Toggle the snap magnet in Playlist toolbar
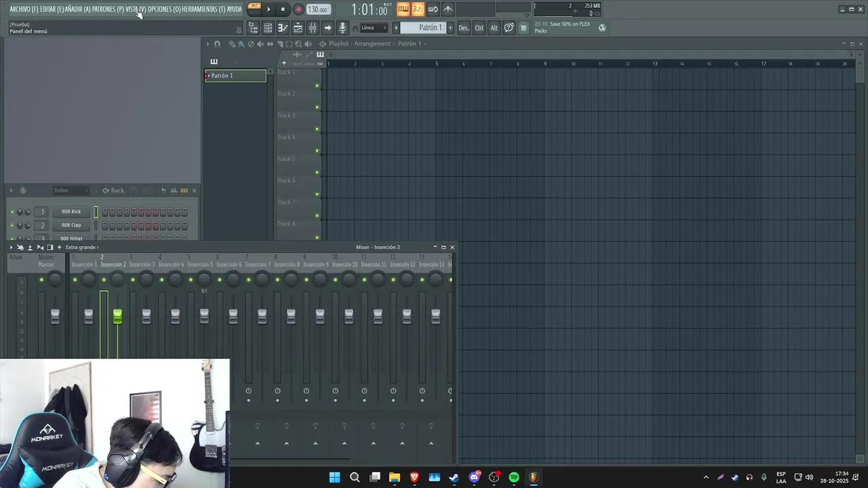 (217, 44)
